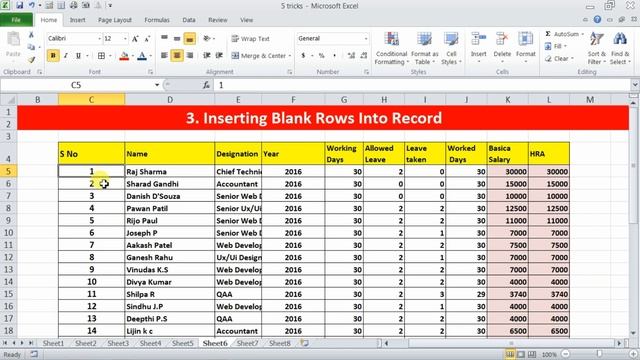Image resolution: width=640 pixels, height=360 pixels.
Task: Open Format as Table
Action: point(424,48)
